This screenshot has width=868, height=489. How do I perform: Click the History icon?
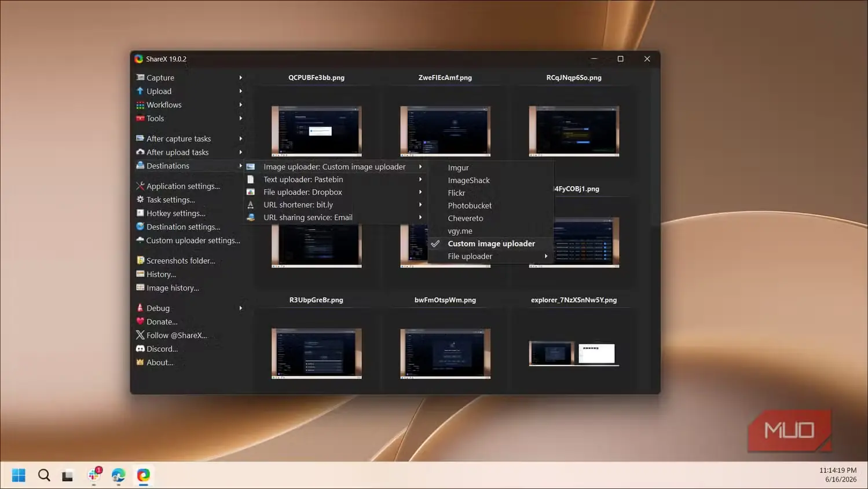140,274
